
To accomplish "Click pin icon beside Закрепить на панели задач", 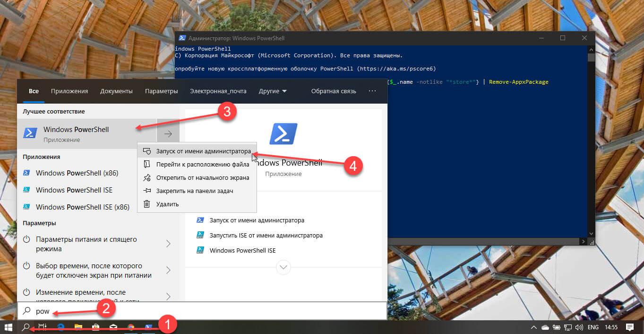I will (x=147, y=191).
